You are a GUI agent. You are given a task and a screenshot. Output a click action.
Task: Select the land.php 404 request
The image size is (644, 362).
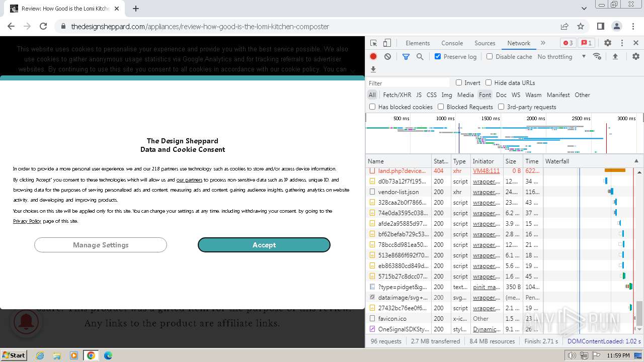(x=402, y=171)
